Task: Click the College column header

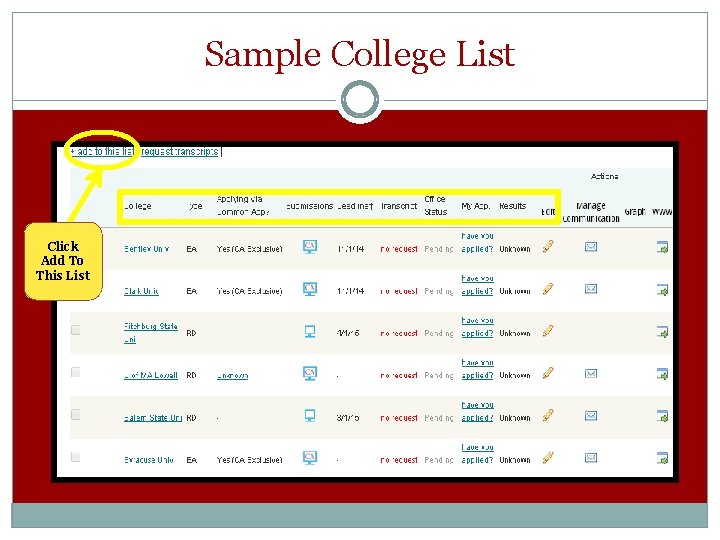Action: coord(138,206)
